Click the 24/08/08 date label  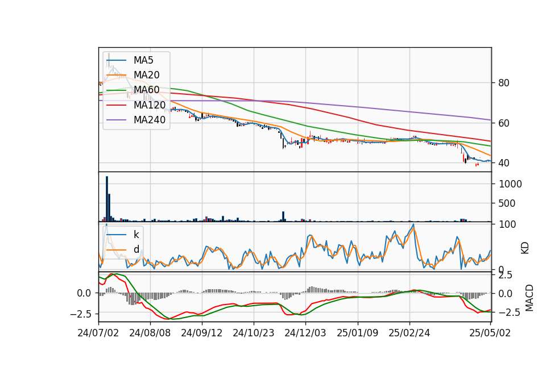pyautogui.click(x=150, y=333)
